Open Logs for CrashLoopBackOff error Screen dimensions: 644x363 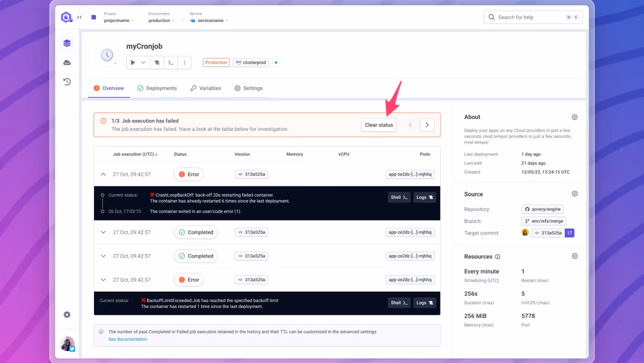tap(424, 197)
